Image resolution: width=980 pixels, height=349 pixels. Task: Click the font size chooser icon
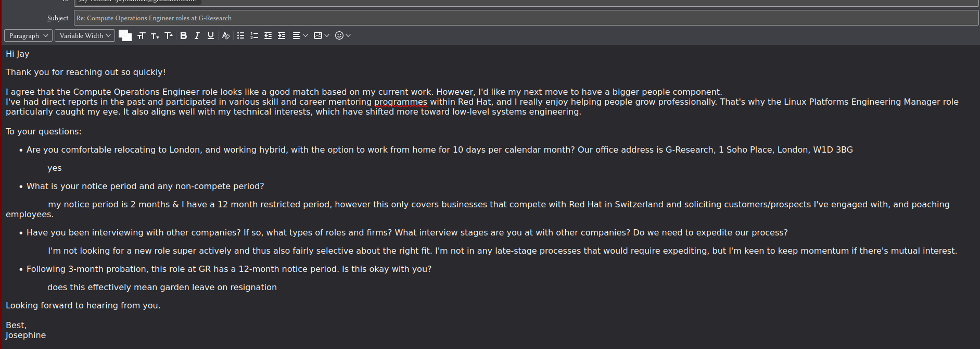click(141, 35)
